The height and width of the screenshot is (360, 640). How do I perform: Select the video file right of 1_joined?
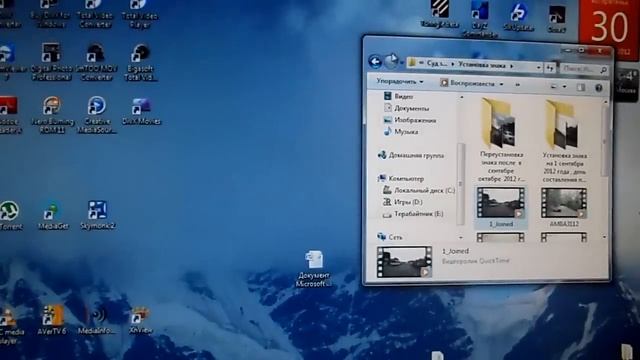564,208
